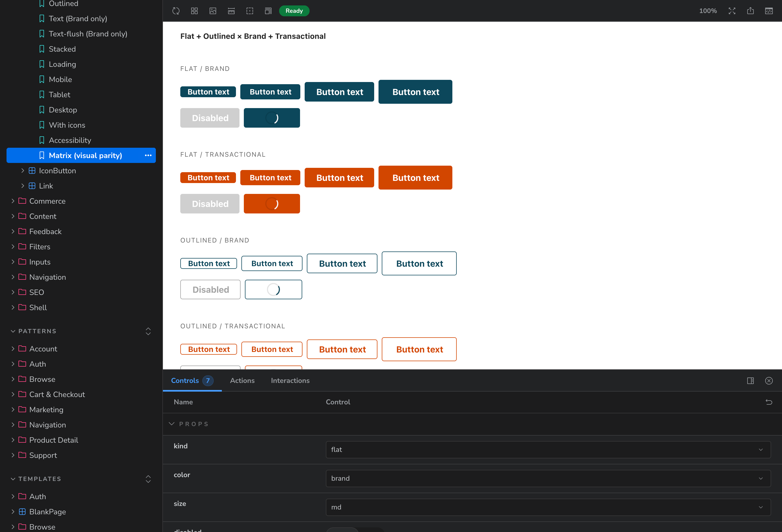Click the share/export arrow icon
This screenshot has width=782, height=532.
[751, 11]
